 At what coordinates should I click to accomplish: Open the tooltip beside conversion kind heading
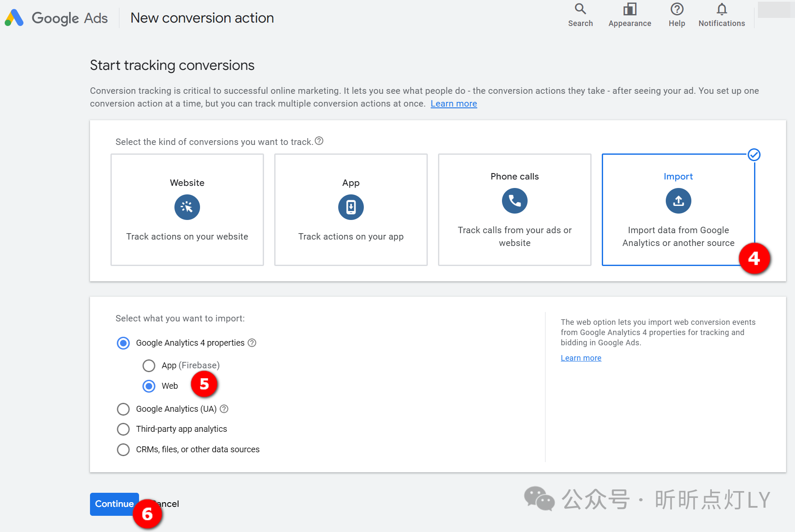tap(319, 141)
